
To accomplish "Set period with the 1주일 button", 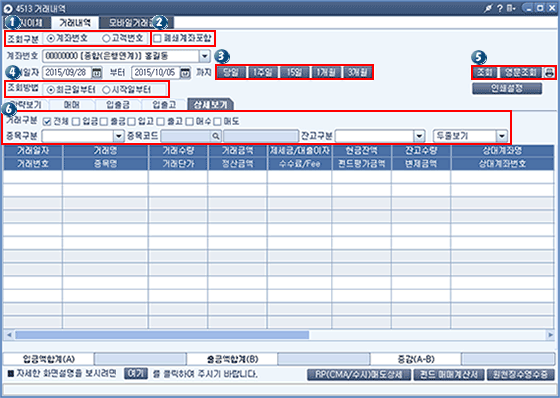I will point(263,73).
